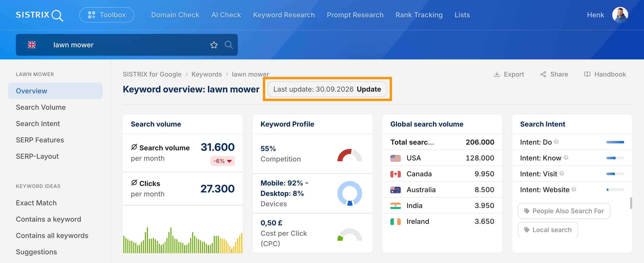This screenshot has width=644, height=263.
Task: Open the Toolbox menu
Action: click(107, 15)
